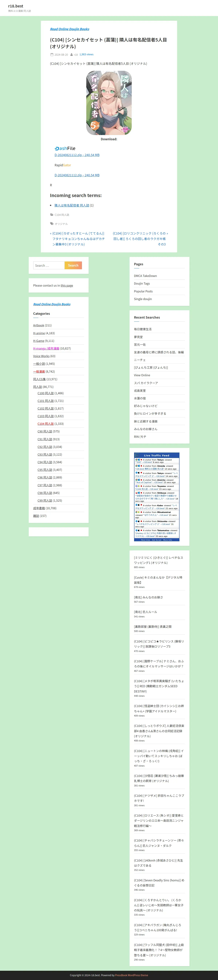Select the 2024-08-20 post date link

[x=61, y=55]
